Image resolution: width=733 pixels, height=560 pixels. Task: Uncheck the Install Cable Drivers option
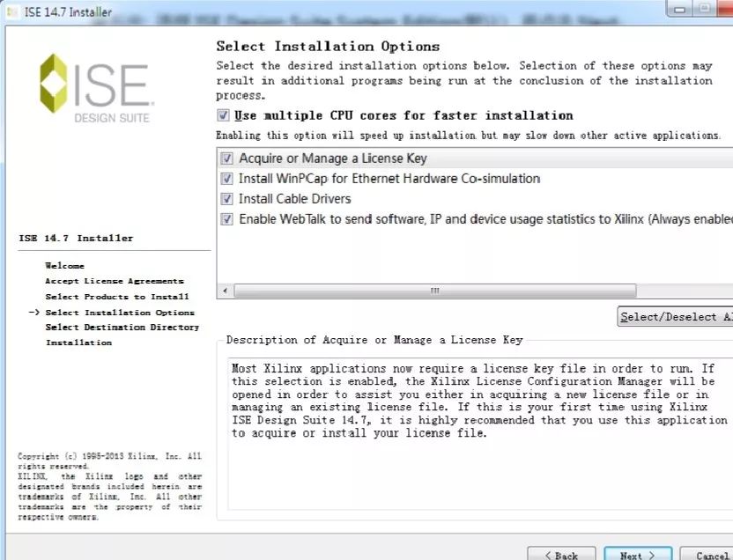(x=226, y=199)
